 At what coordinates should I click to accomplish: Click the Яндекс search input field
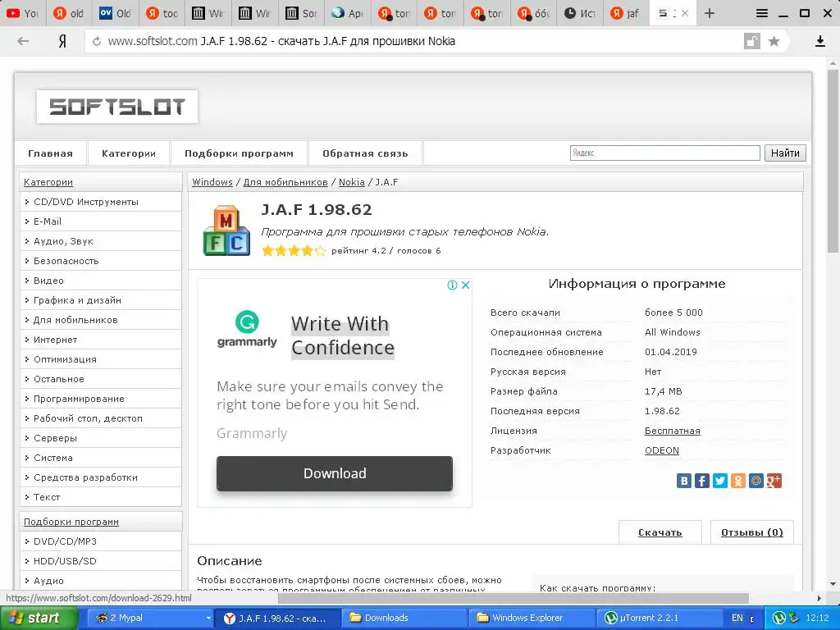664,153
